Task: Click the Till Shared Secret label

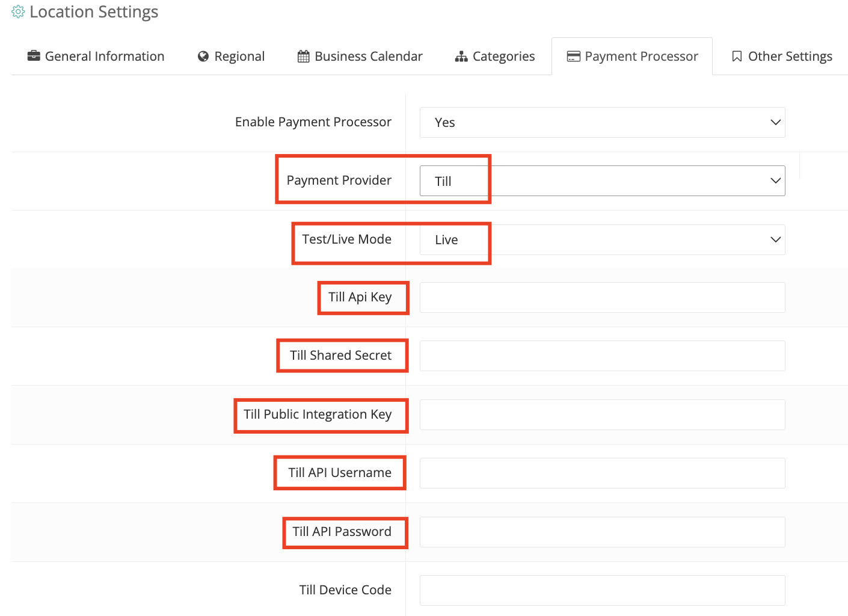Action: coord(341,356)
